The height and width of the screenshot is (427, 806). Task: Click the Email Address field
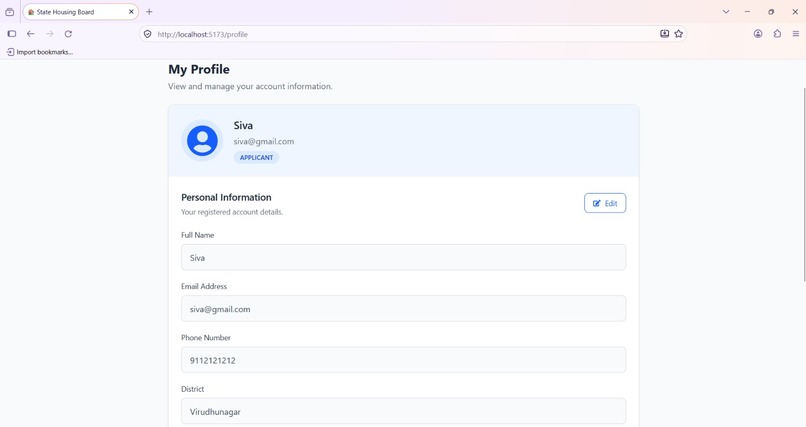point(403,309)
